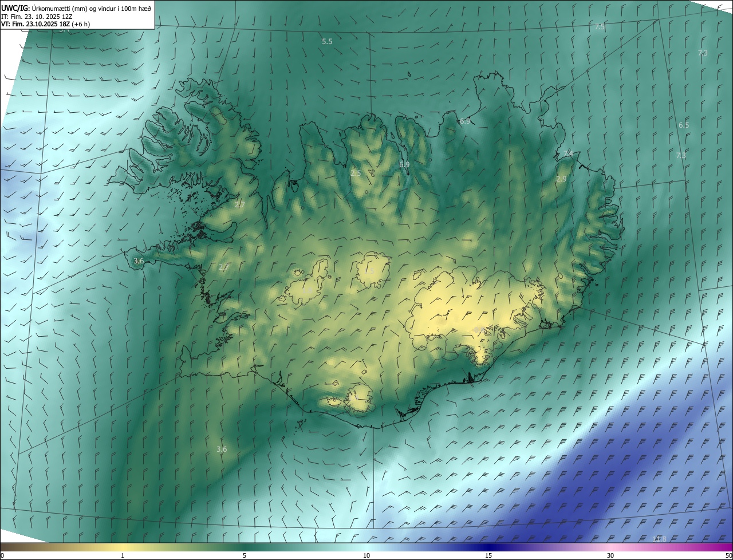733x560 pixels.
Task: Click the "2.9" value label in east Iceland
Action: pos(561,179)
